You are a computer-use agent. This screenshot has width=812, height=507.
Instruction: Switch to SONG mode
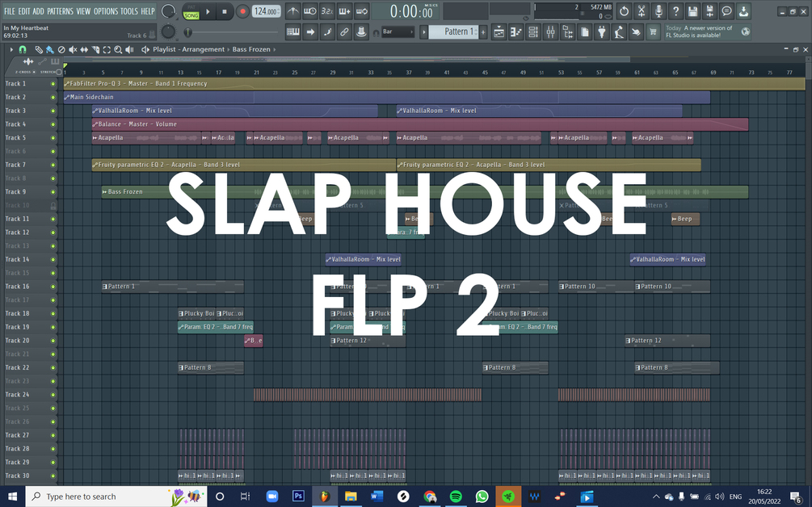click(191, 15)
